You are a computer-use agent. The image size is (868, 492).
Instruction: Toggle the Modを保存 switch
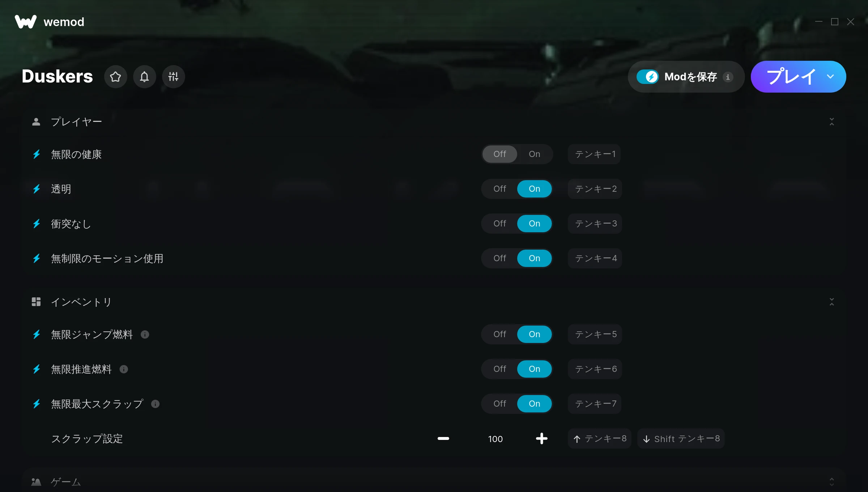click(x=648, y=77)
